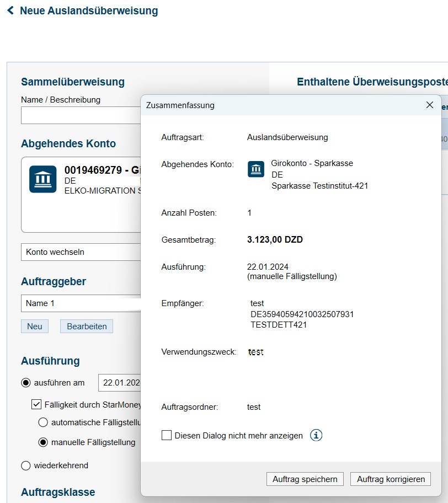The width and height of the screenshot is (448, 503).
Task: Click the 'Bearbeiten' button under Auftraggeber
Action: 87,327
